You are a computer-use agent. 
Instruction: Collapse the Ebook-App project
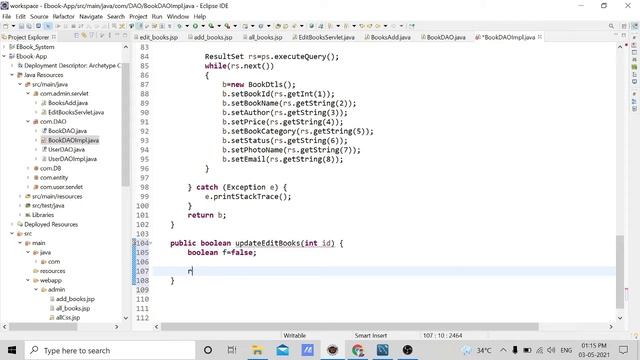pyautogui.click(x=4, y=56)
